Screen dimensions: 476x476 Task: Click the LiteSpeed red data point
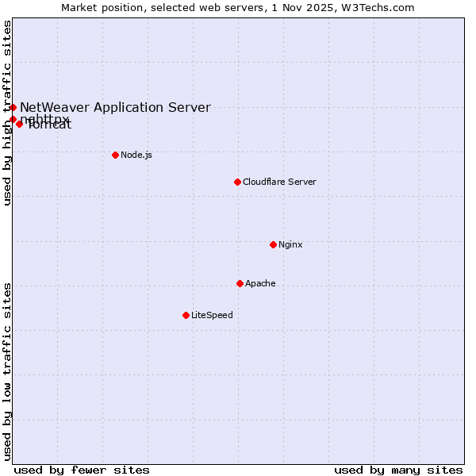[x=186, y=315]
